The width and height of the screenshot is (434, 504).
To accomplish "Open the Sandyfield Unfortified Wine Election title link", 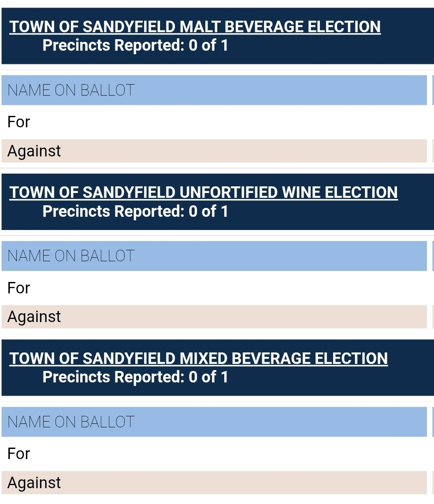I will coord(203,193).
